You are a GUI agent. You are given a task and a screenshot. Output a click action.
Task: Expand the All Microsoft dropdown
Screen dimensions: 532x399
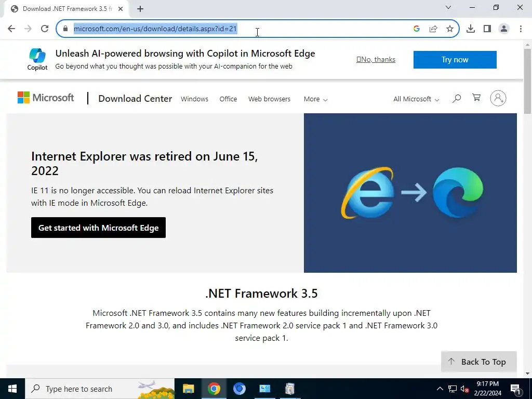click(416, 99)
